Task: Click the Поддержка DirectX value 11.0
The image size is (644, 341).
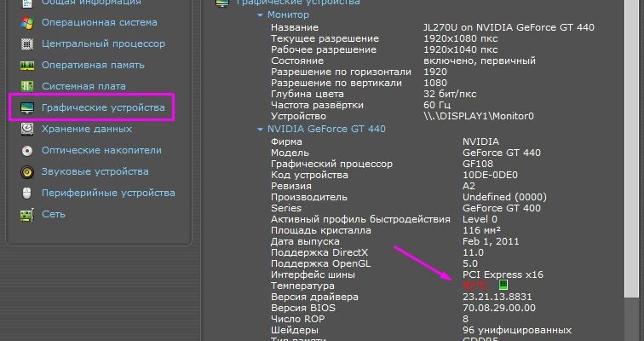Action: [473, 252]
